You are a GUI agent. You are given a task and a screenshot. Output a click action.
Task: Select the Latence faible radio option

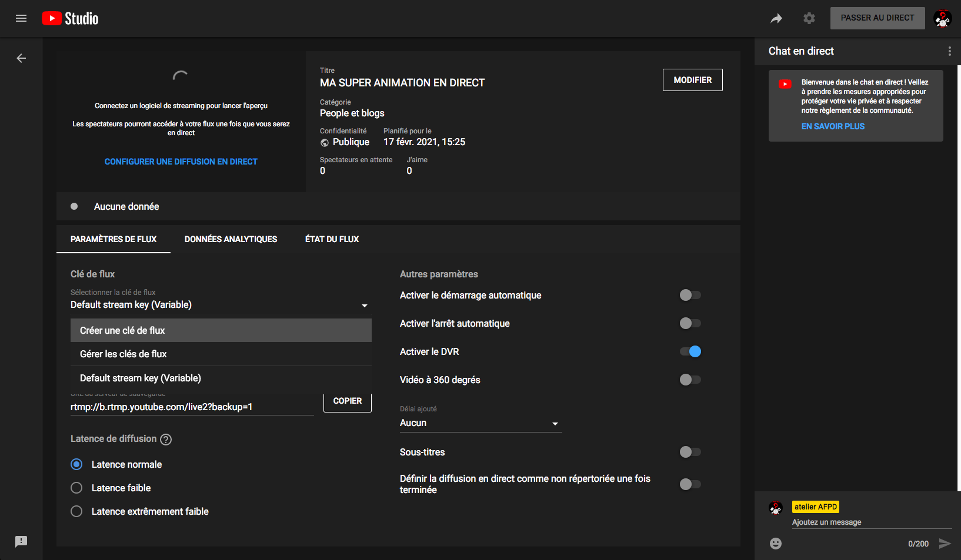coord(76,488)
